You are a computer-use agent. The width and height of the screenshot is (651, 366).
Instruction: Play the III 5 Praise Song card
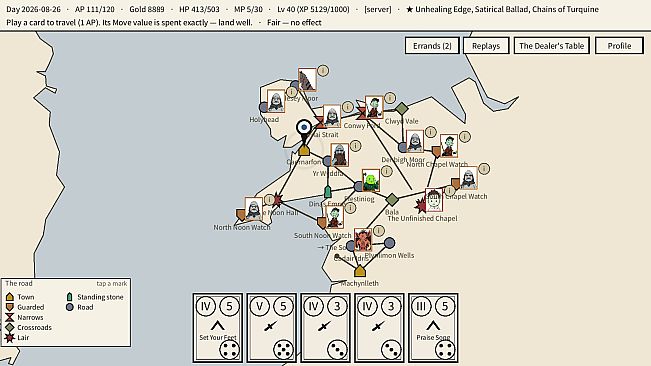coord(433,327)
